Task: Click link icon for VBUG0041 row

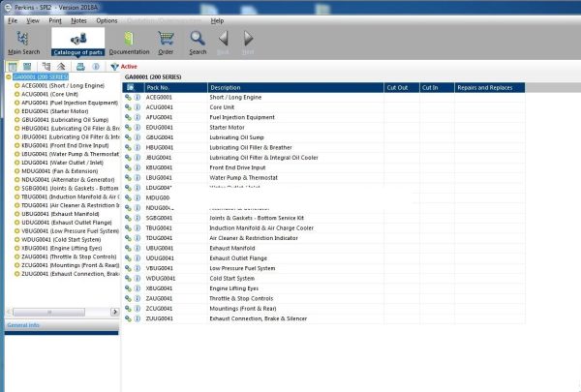Action: pyautogui.click(x=128, y=268)
